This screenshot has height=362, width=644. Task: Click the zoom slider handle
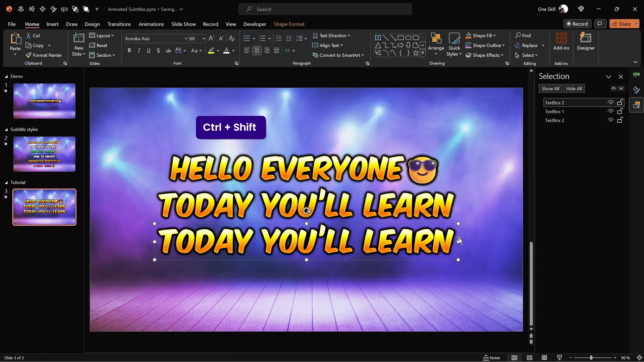(x=591, y=358)
